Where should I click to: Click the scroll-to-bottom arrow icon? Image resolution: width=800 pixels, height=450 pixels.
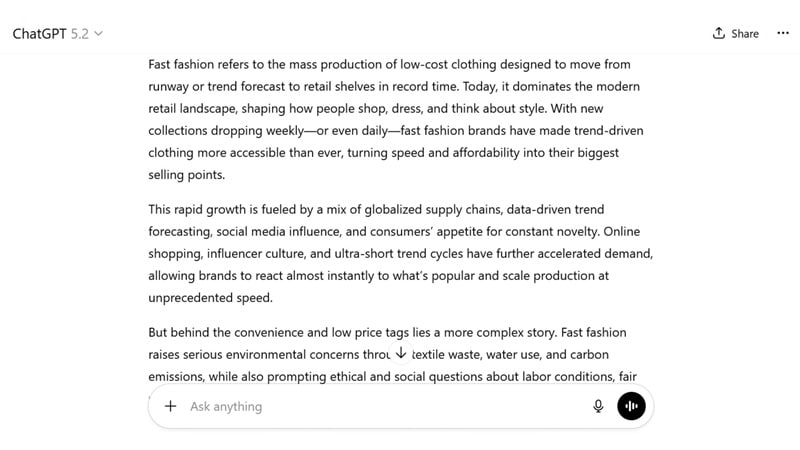tap(401, 353)
